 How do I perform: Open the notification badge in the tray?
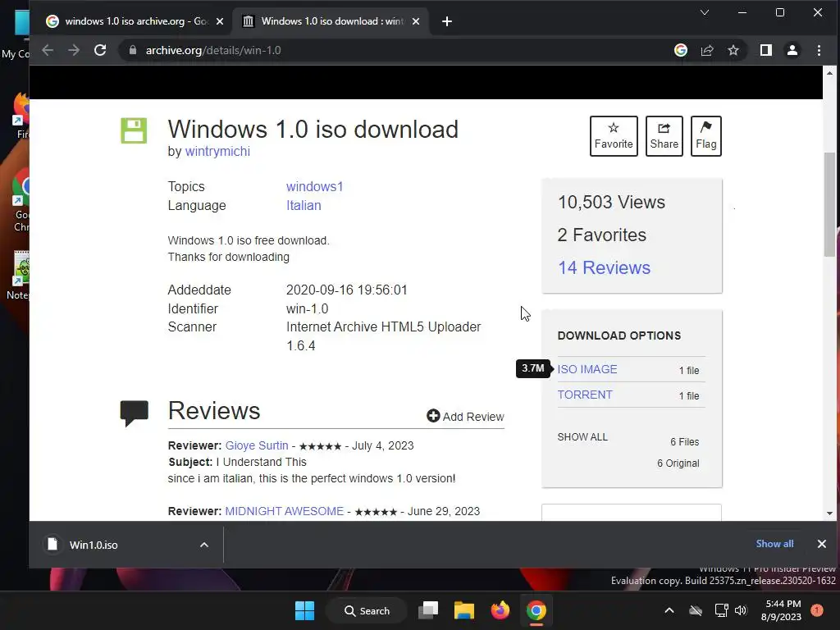817,610
